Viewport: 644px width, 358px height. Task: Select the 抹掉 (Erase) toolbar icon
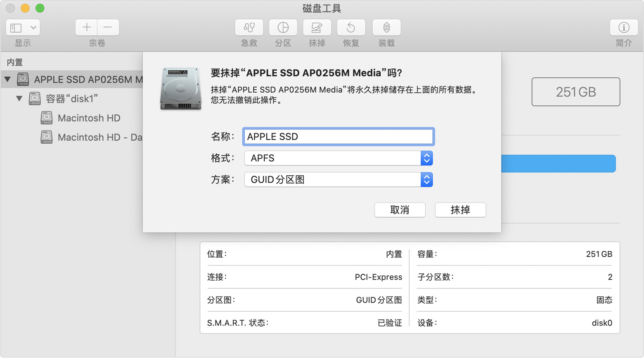(317, 28)
